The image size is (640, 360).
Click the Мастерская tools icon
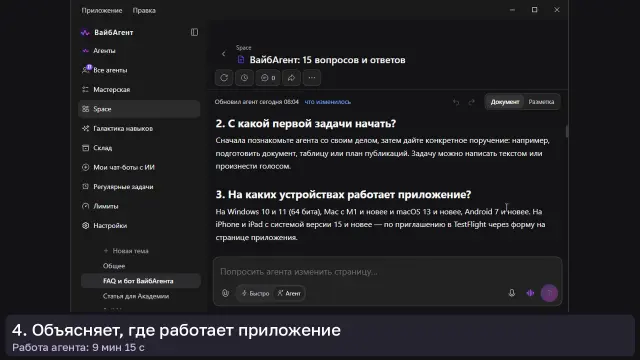(85, 89)
